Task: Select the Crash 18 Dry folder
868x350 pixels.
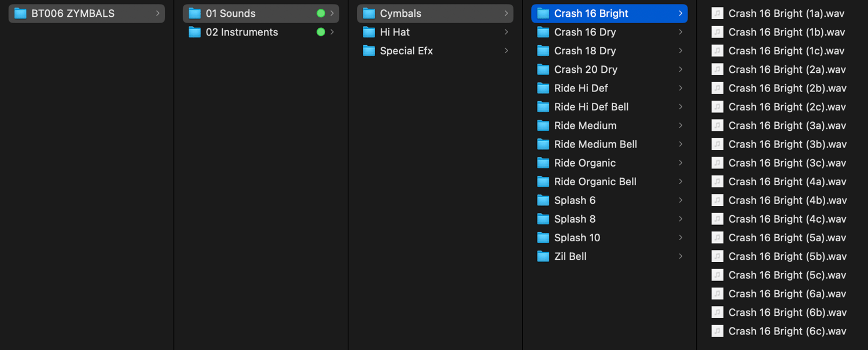Action: (x=585, y=51)
